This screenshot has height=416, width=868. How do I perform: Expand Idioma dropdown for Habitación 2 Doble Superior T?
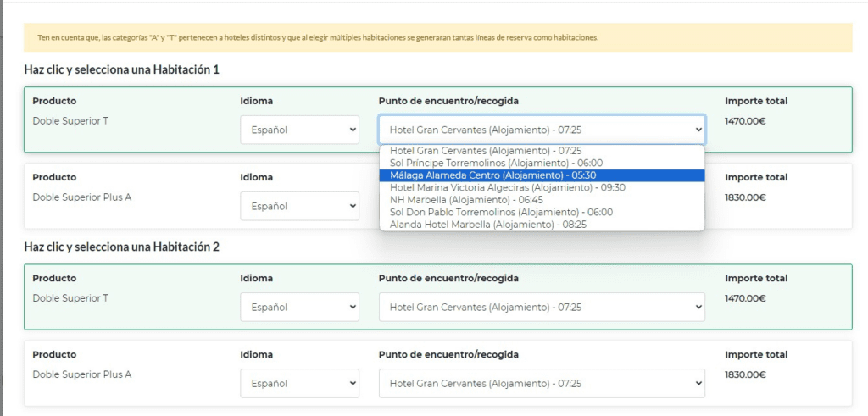click(x=299, y=307)
